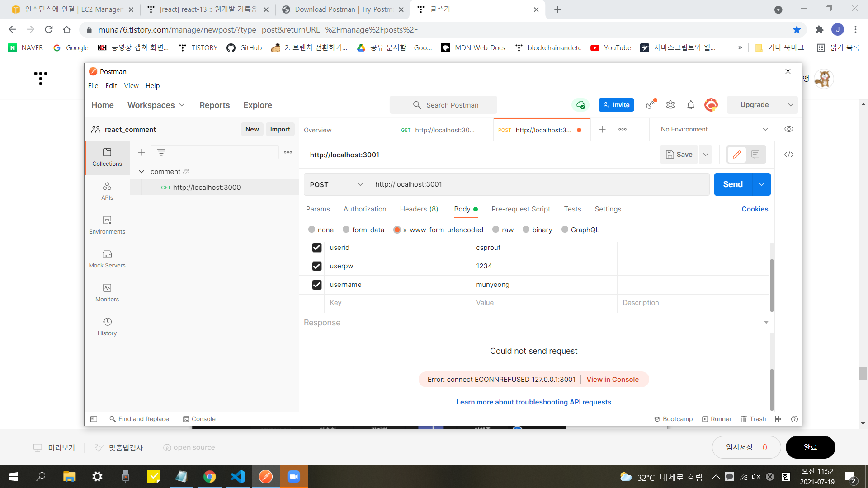Image resolution: width=868 pixels, height=488 pixels.
Task: Open the View menu
Action: pos(131,86)
